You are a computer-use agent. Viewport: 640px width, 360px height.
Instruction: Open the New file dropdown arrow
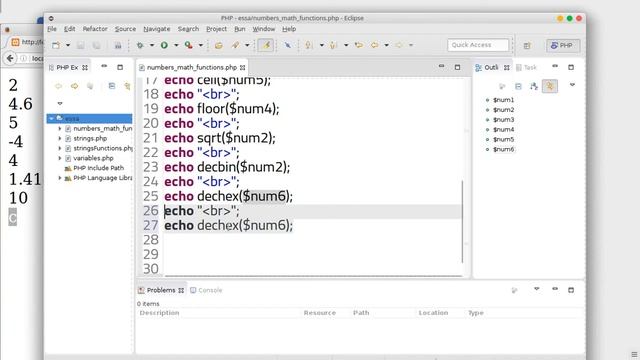[68, 45]
